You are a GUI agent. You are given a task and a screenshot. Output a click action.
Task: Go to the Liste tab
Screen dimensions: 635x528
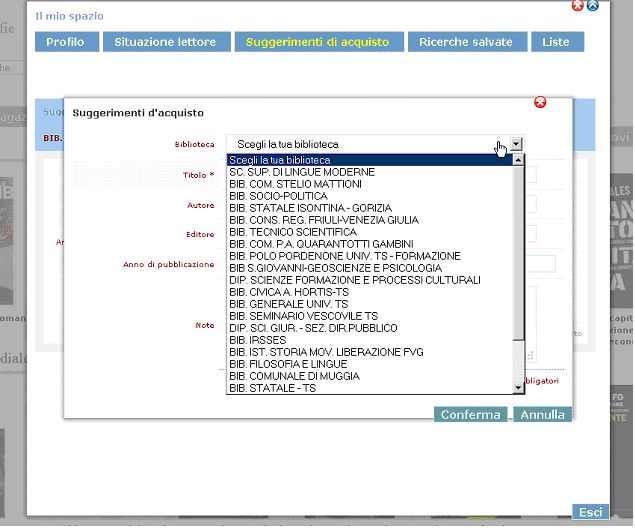tap(556, 42)
